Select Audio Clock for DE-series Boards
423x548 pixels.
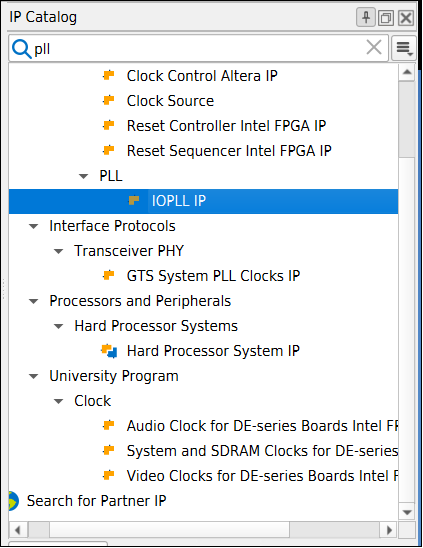(262, 426)
